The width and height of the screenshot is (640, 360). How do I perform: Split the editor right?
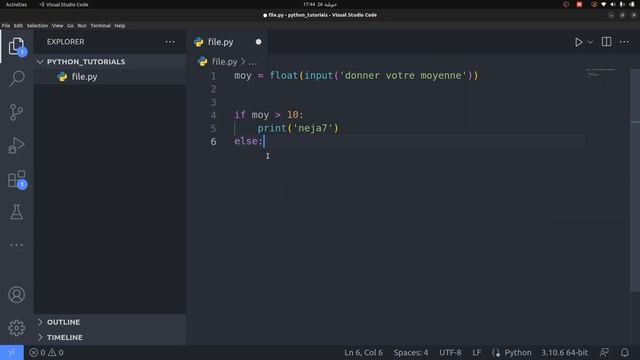607,42
